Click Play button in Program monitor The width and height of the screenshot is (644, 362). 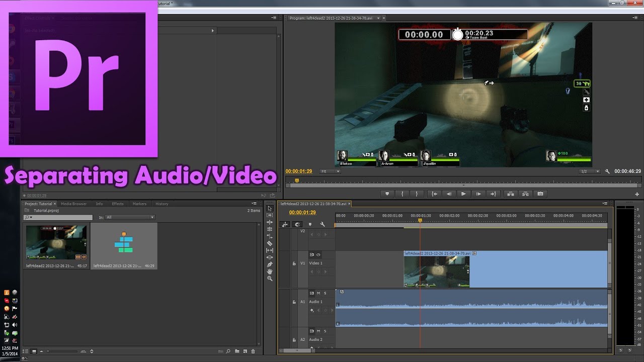point(463,194)
